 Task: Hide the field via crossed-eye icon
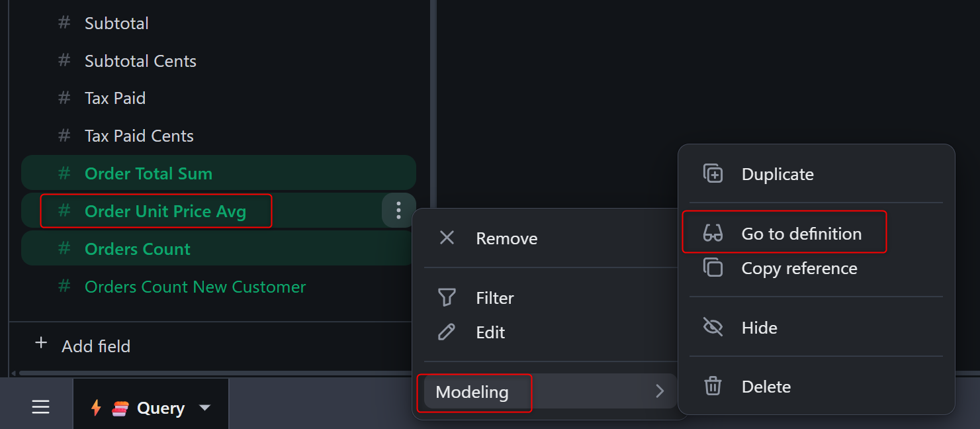click(x=713, y=328)
